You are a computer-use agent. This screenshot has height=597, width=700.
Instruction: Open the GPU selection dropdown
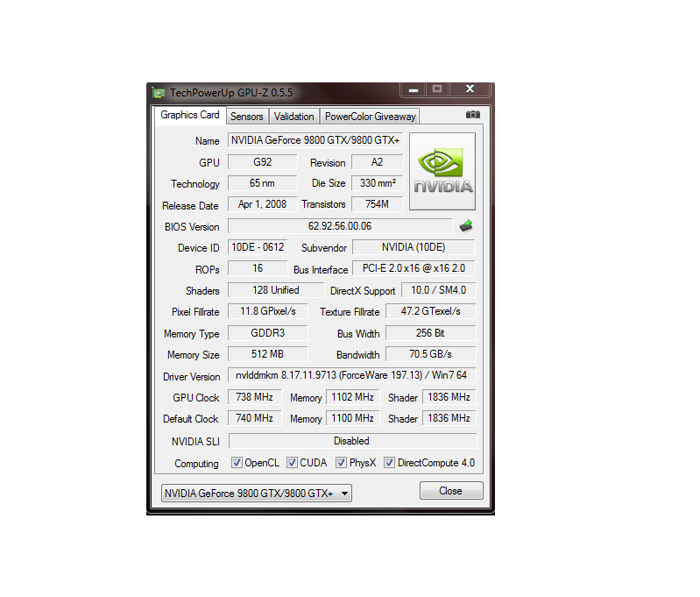[256, 494]
